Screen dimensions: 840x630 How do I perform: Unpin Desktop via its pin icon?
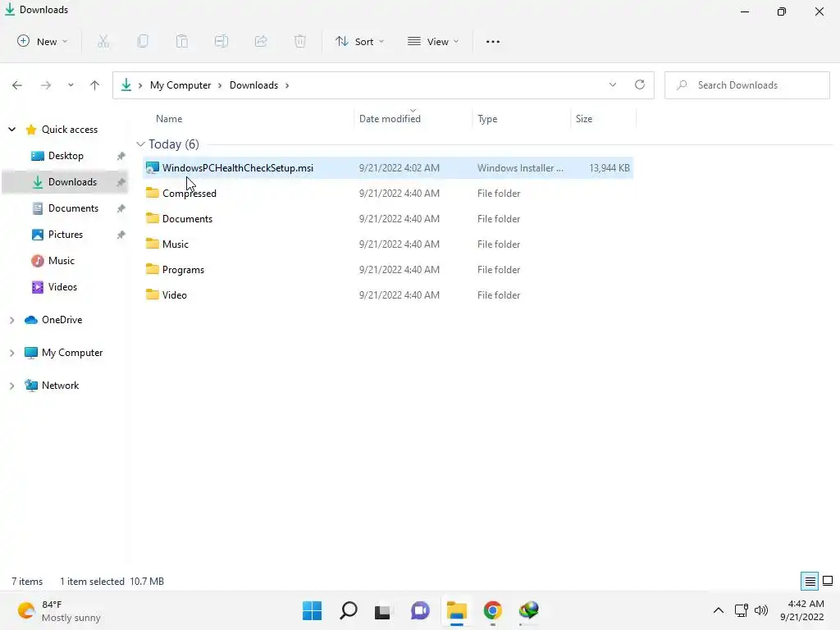point(121,156)
